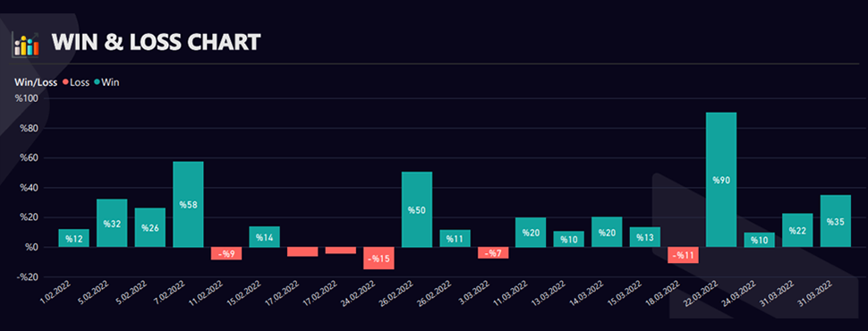Select the %90 bar for 22.03.2022
Image resolution: width=868 pixels, height=331 pixels.
(721, 180)
